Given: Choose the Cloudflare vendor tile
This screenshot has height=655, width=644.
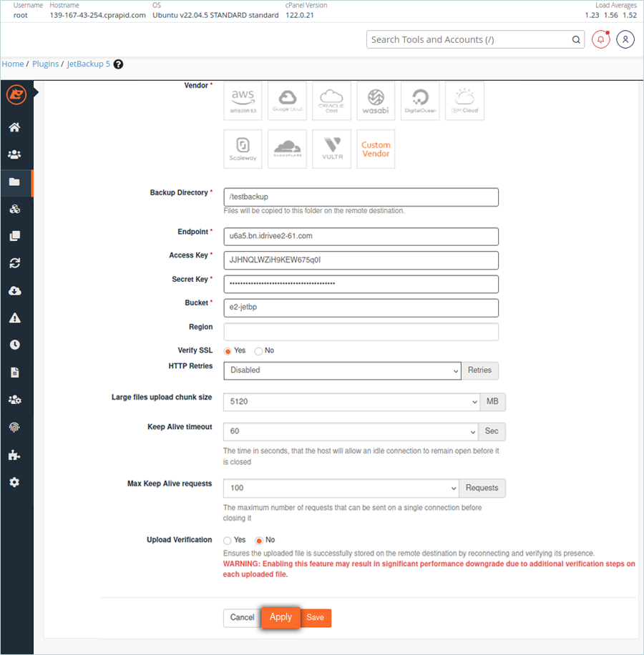Looking at the screenshot, I should [x=287, y=149].
